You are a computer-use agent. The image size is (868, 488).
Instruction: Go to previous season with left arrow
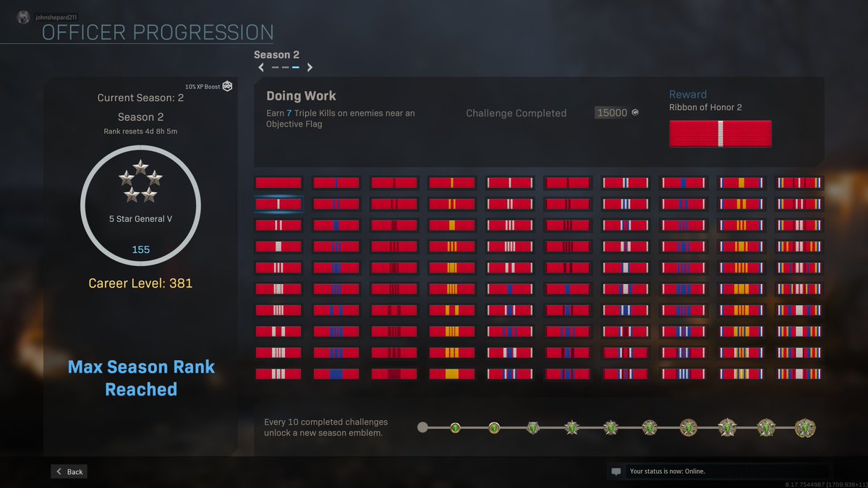point(261,67)
